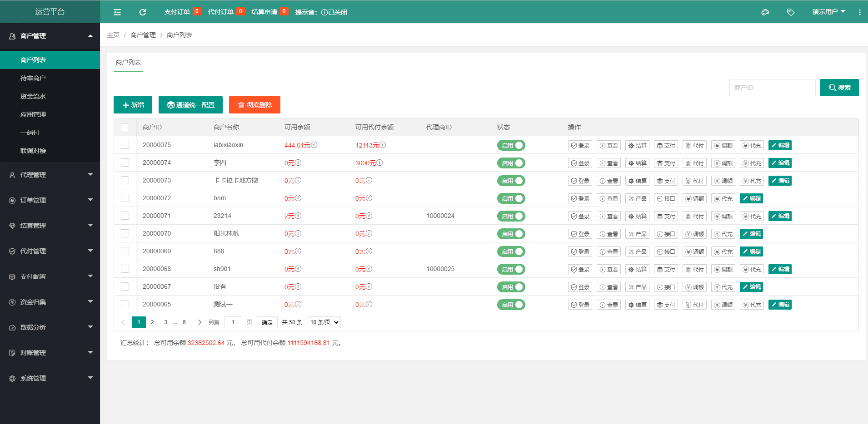Click info icon beside 444.01元 balance
This screenshot has height=424, width=868.
pyautogui.click(x=314, y=145)
